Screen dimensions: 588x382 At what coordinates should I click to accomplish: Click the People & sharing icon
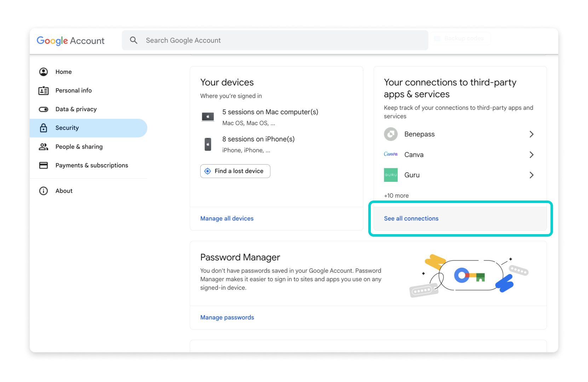point(44,147)
